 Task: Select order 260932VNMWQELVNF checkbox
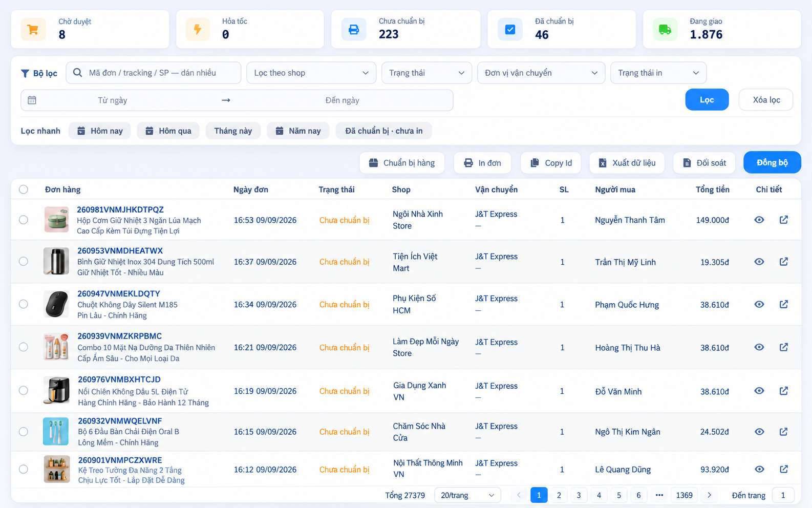click(x=24, y=432)
